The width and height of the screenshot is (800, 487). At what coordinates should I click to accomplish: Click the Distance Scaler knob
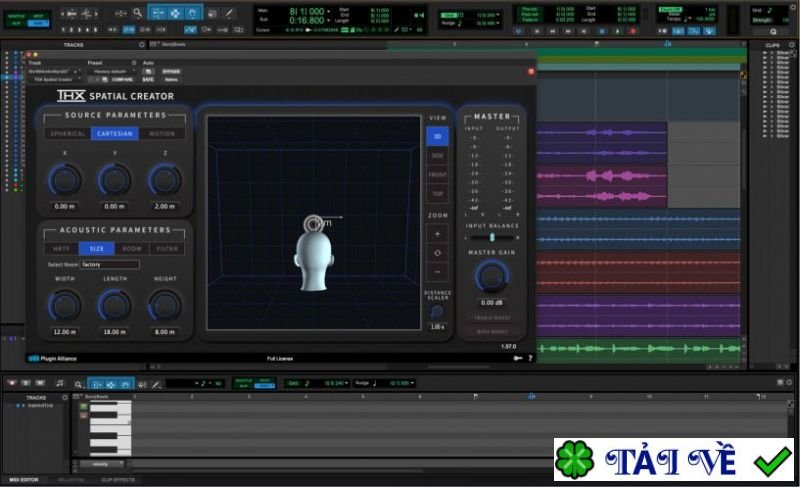(x=437, y=312)
